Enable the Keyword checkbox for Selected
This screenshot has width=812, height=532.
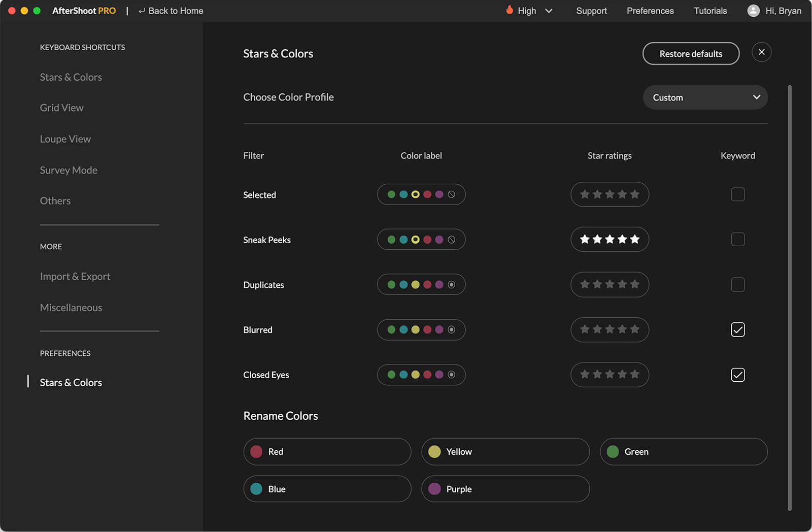pyautogui.click(x=737, y=194)
